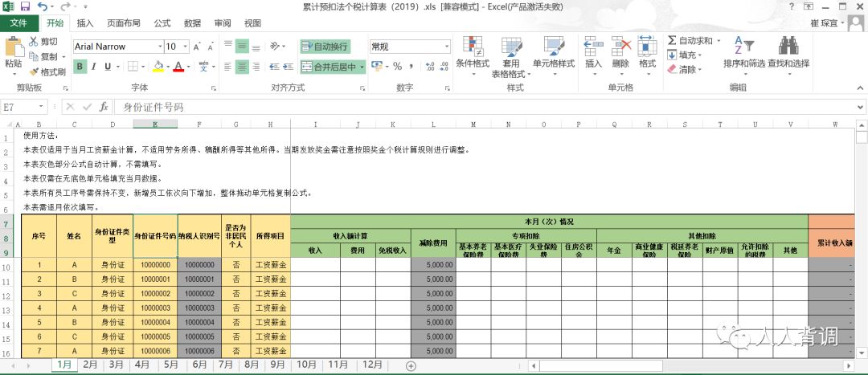Open font color picker (red A)
Screen dimensions: 868x375
tap(178, 67)
